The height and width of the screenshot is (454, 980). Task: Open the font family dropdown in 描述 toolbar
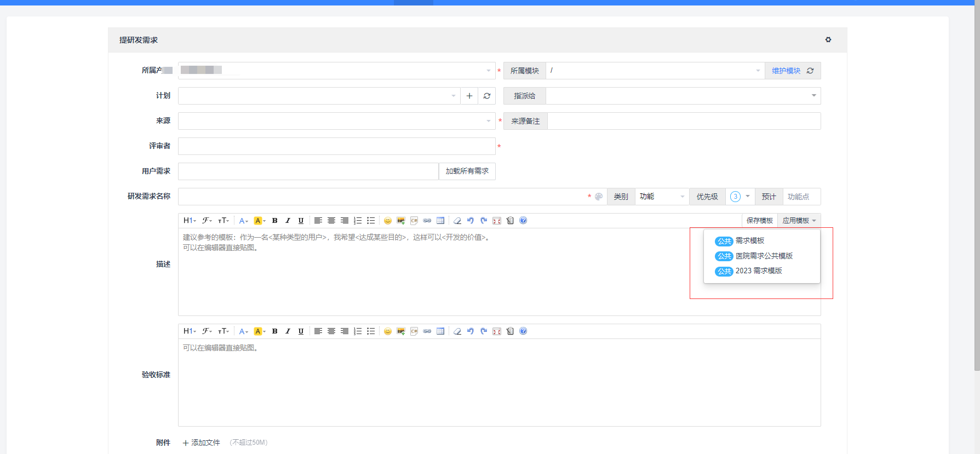pos(207,221)
